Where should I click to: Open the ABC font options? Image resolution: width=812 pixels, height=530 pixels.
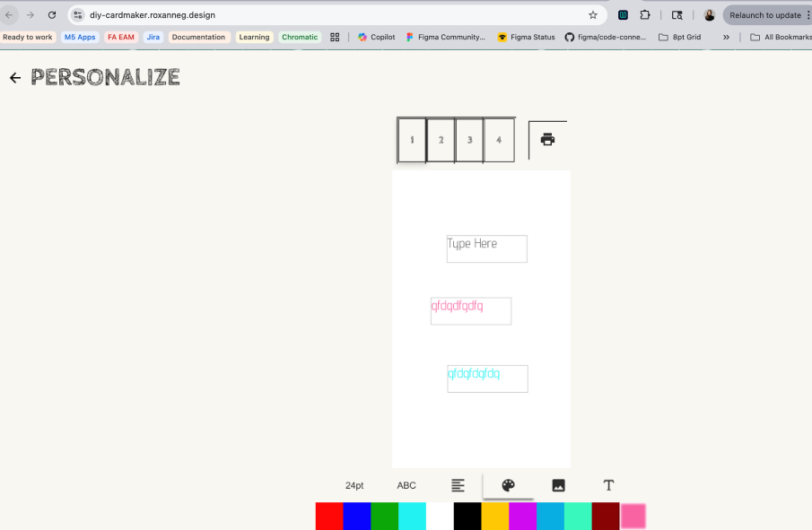pyautogui.click(x=406, y=485)
